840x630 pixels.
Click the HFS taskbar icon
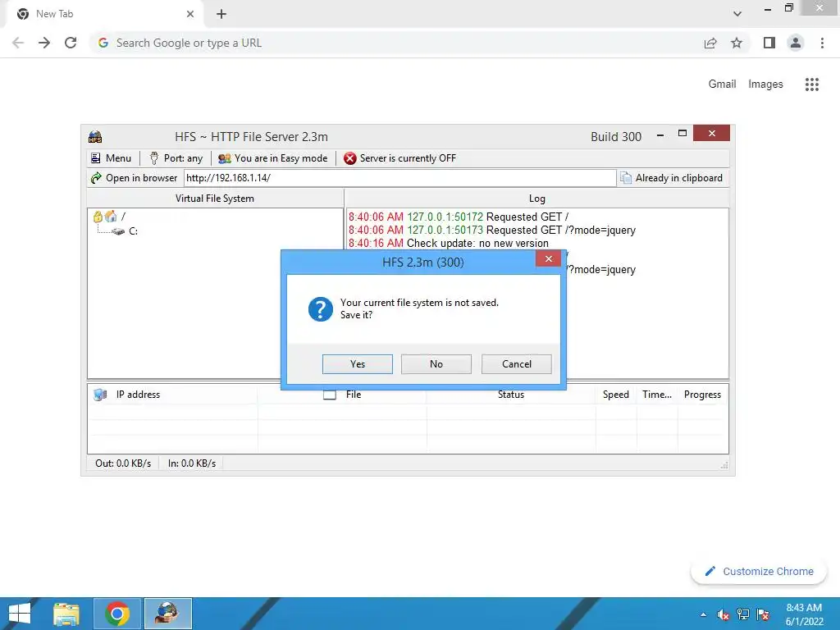167,614
